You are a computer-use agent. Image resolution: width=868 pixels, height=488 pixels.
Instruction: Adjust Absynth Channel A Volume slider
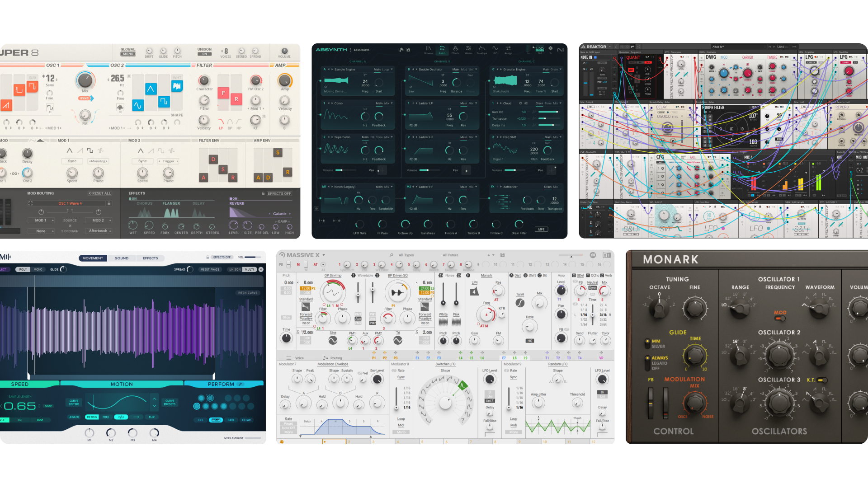click(345, 170)
